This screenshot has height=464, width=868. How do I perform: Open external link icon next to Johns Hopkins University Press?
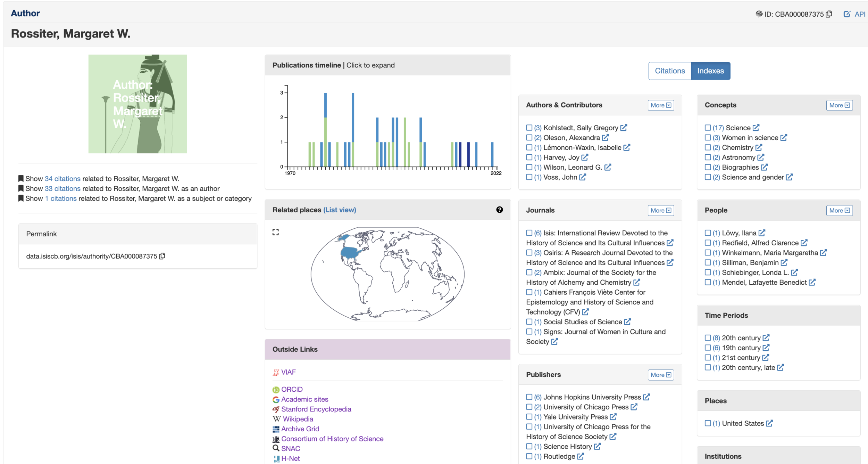[x=646, y=397]
